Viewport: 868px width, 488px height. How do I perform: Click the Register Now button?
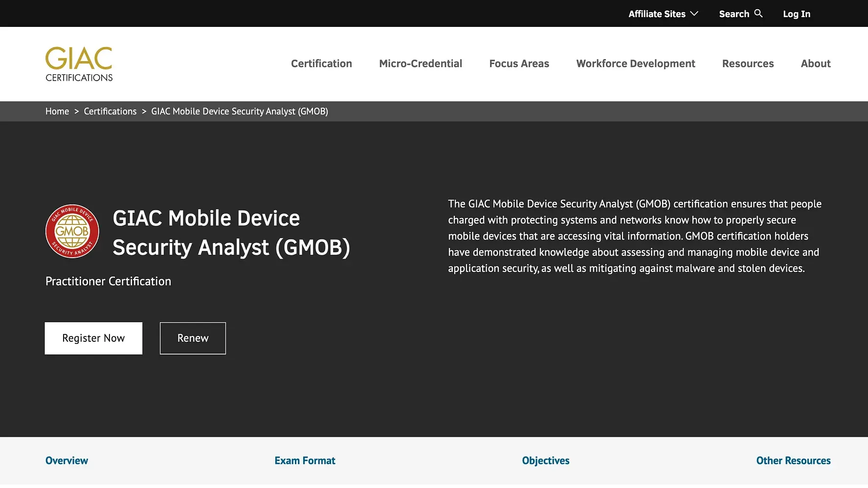93,338
